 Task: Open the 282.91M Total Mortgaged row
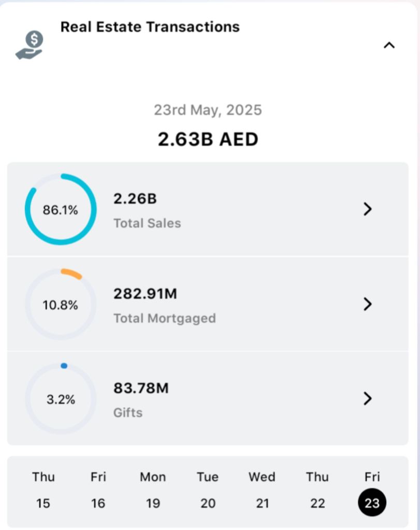[x=207, y=305]
